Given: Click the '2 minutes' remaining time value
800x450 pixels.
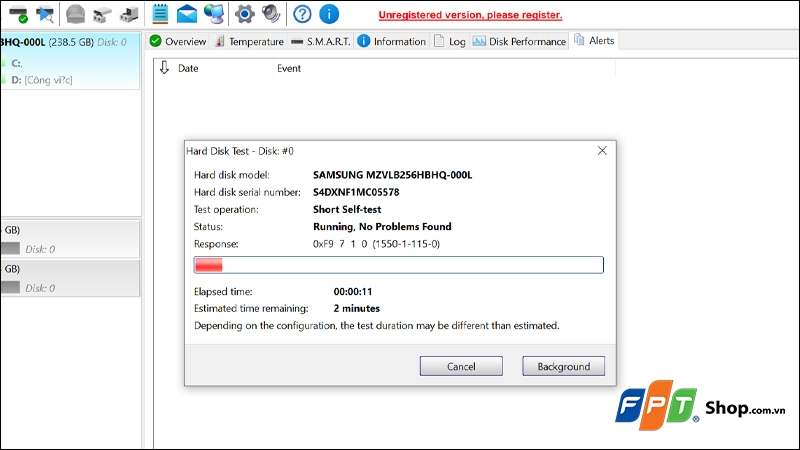Looking at the screenshot, I should tap(357, 309).
